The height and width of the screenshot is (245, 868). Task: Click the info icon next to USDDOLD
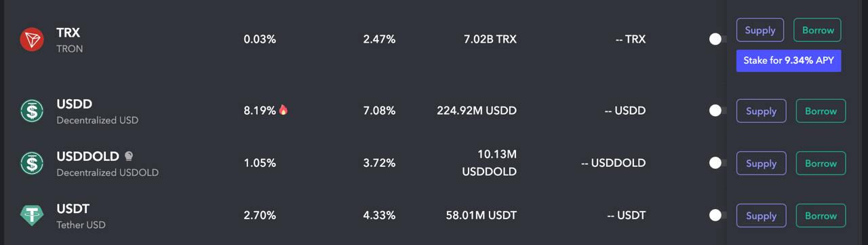(129, 156)
